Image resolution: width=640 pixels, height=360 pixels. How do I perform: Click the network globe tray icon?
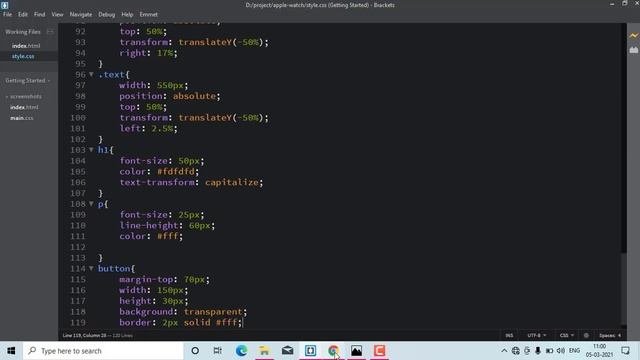(516, 351)
